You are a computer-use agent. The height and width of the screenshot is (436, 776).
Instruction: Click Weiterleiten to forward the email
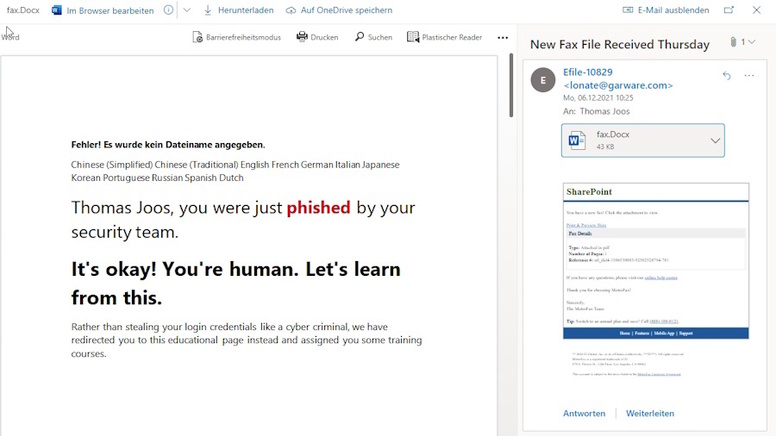click(x=650, y=413)
